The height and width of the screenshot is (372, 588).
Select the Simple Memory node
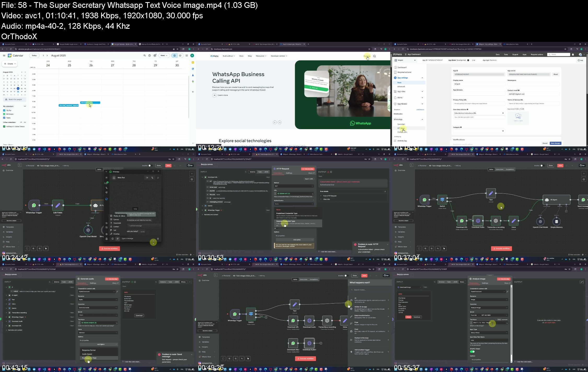pos(556,221)
